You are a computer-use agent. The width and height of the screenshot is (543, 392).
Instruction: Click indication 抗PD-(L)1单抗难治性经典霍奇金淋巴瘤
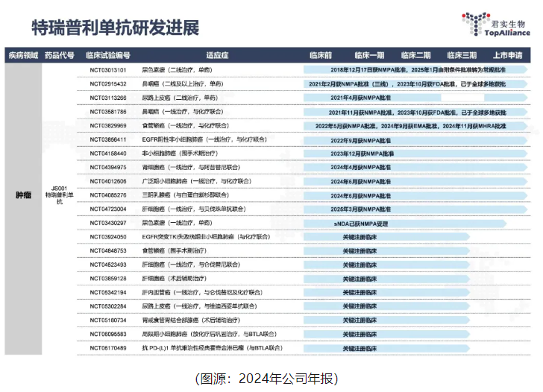click(x=213, y=348)
